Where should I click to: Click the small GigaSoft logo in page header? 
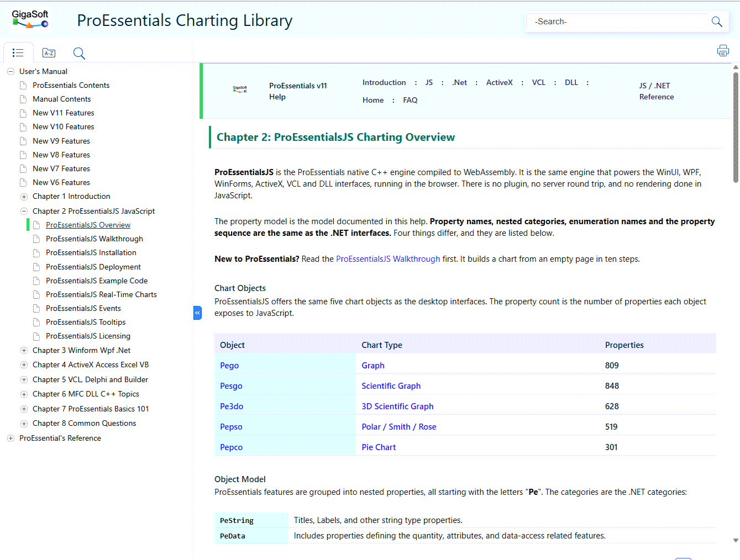pos(240,88)
